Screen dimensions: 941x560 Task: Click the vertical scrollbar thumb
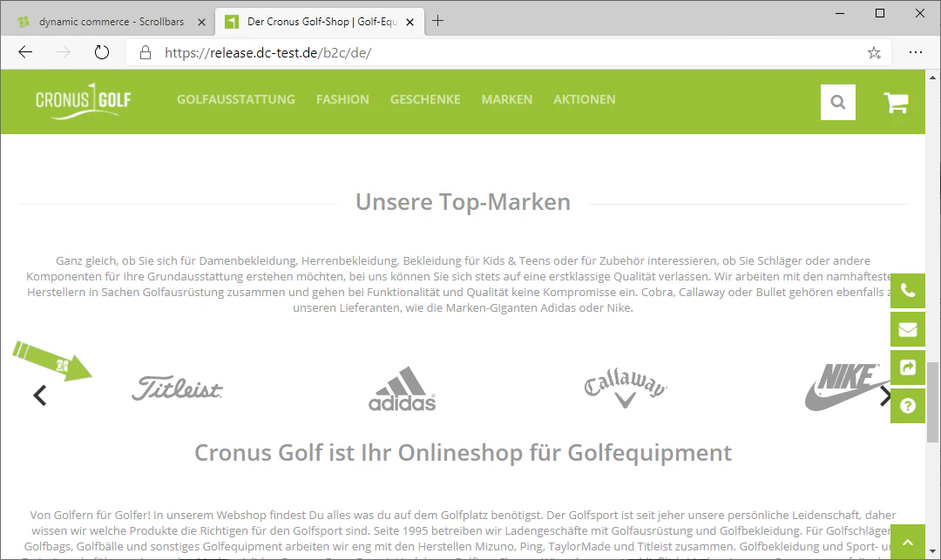pos(932,401)
